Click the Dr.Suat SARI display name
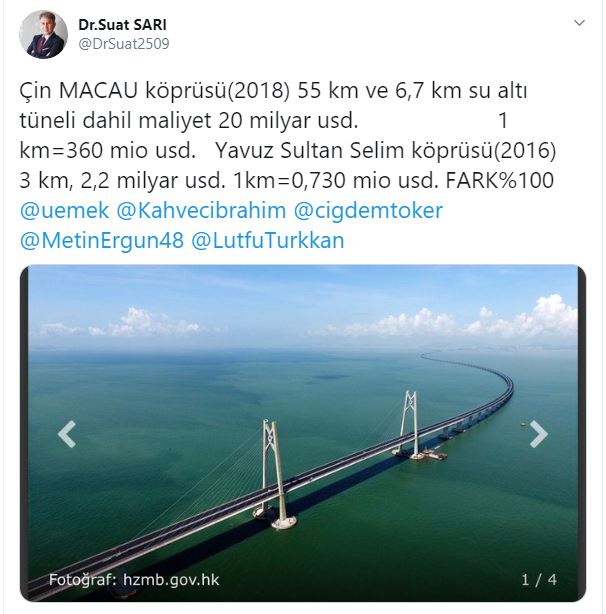This screenshot has height=614, width=606. point(123,25)
